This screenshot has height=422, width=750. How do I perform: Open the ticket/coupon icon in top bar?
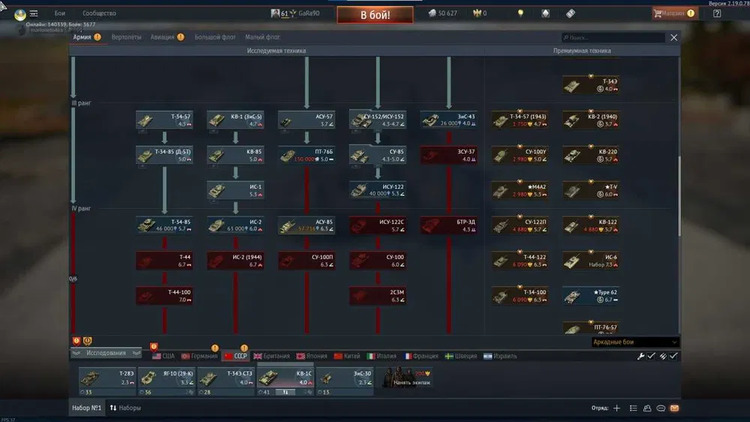click(571, 13)
